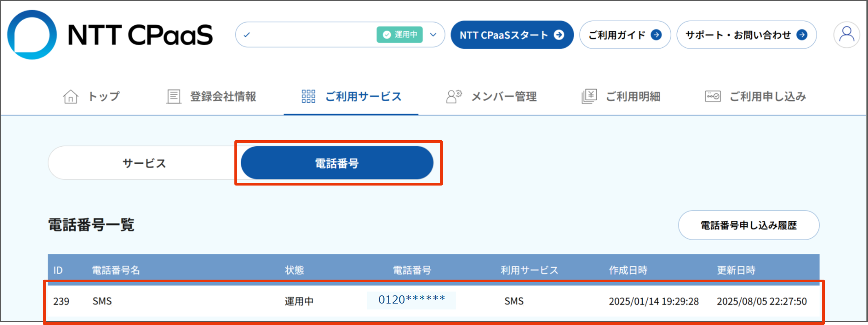Open the ご利用ガイド button
This screenshot has height=325, width=868.
(625, 35)
